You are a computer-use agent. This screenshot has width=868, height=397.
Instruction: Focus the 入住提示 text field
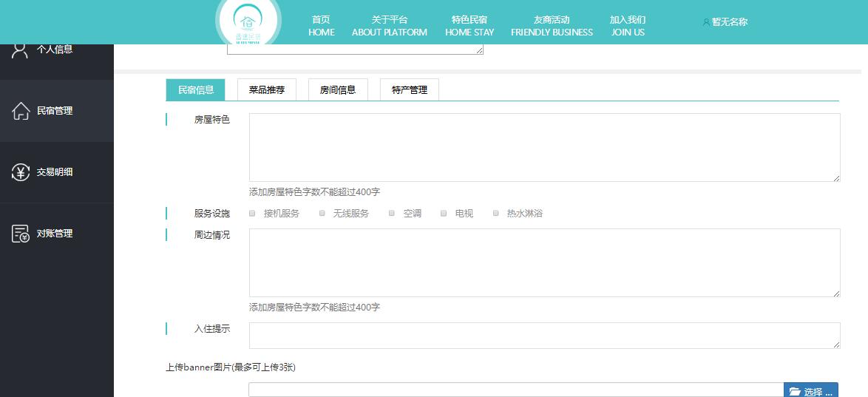tap(544, 335)
